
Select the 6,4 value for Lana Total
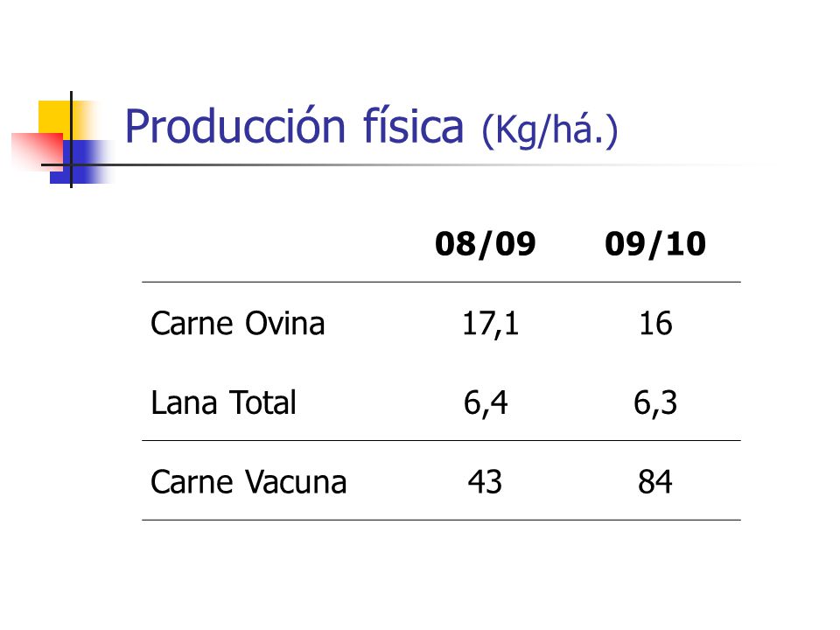(486, 403)
